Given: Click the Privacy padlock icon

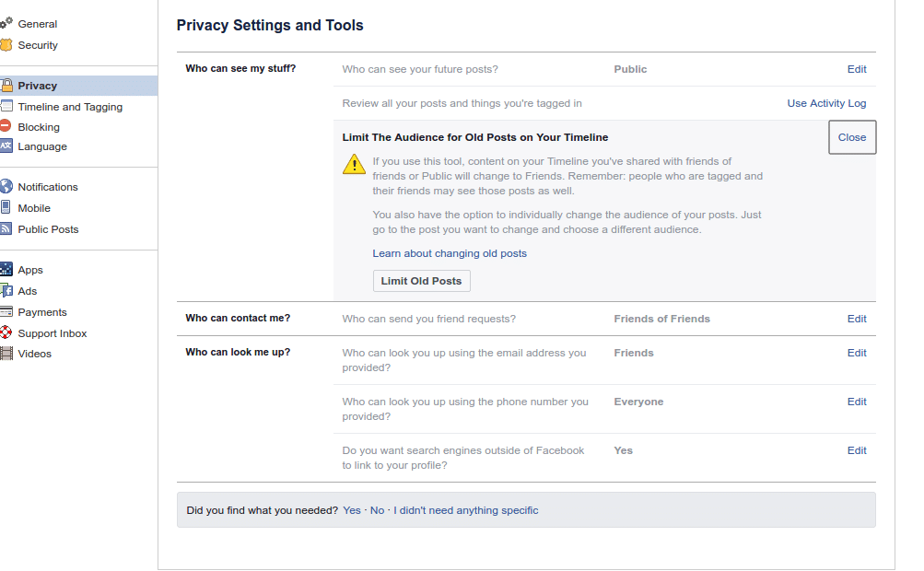Looking at the screenshot, I should click(x=6, y=86).
